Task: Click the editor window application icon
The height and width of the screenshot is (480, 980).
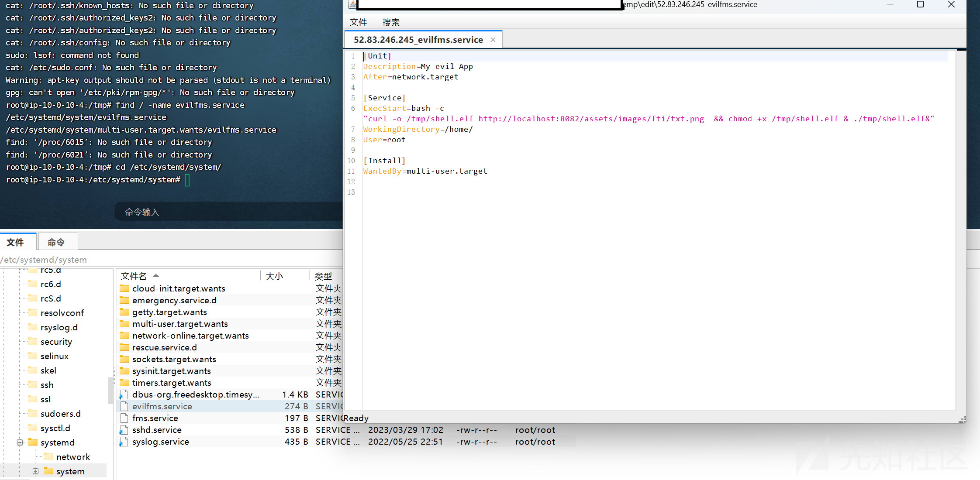Action: 352,4
